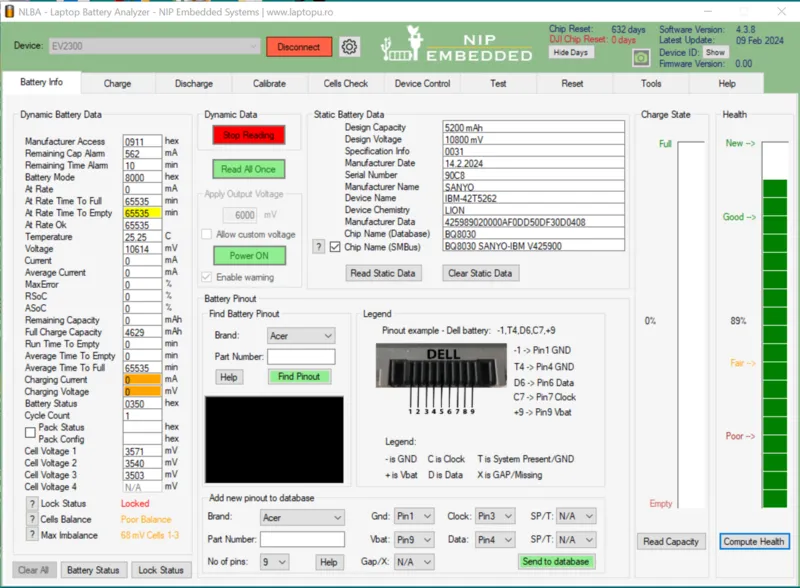Image resolution: width=800 pixels, height=588 pixels.
Task: Switch to the Discharge tab
Action: pos(194,83)
